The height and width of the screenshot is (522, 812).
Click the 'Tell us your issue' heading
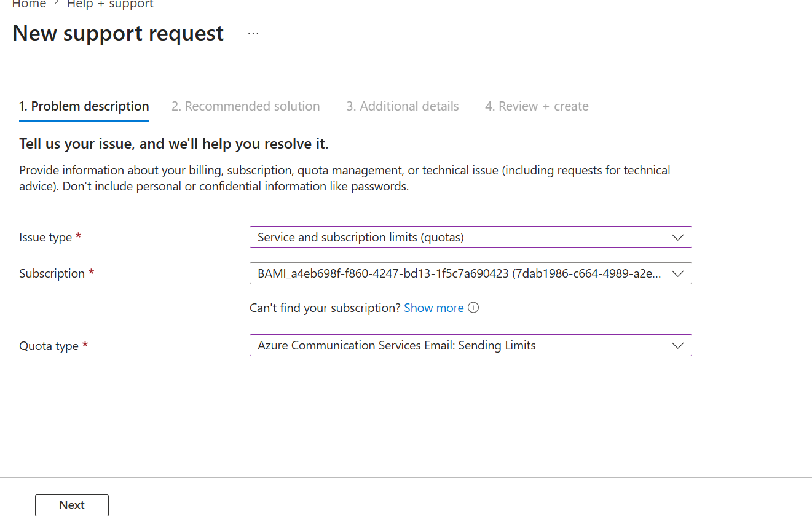coord(174,144)
